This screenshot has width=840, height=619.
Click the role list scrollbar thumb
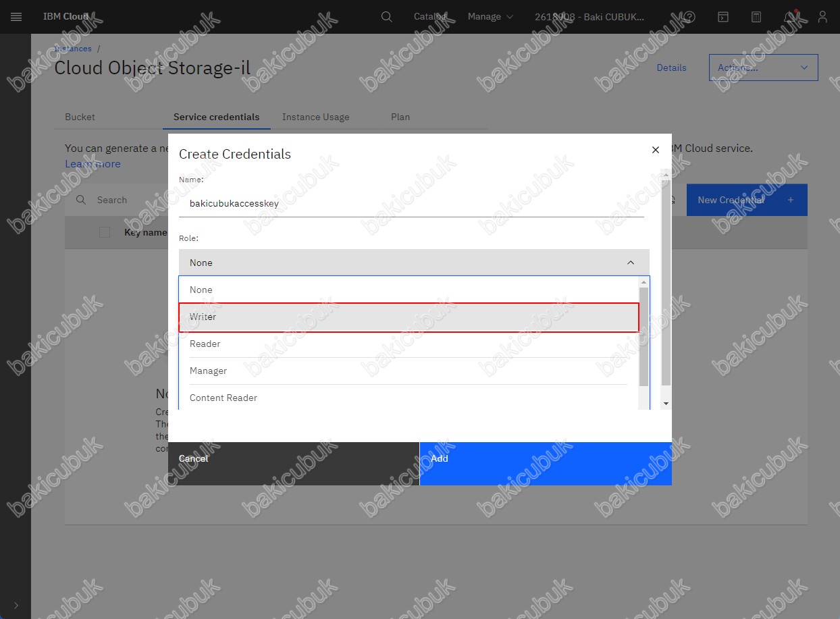(x=644, y=336)
